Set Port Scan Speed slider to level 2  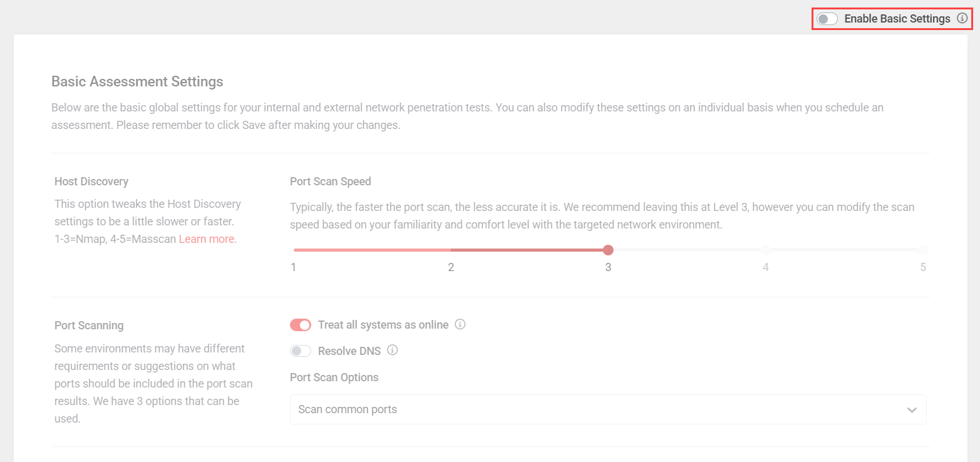click(x=451, y=250)
